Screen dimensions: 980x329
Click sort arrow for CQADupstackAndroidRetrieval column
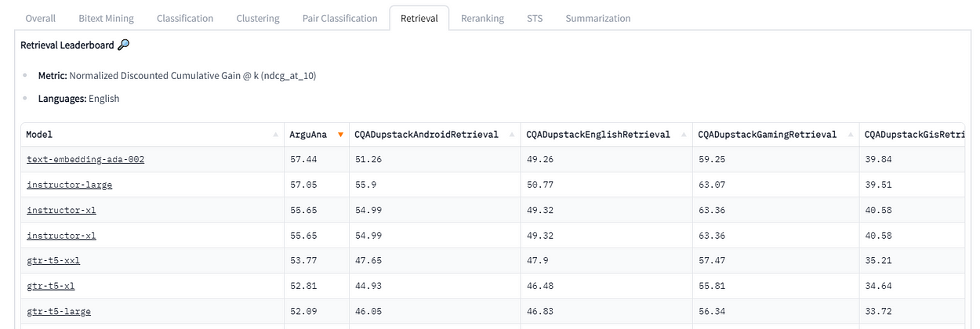point(511,135)
